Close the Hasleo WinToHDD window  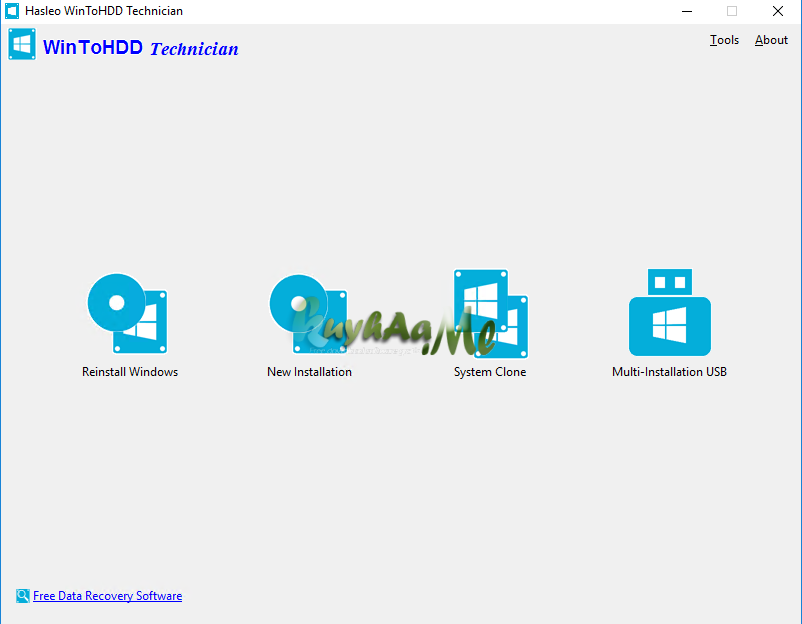[x=778, y=11]
